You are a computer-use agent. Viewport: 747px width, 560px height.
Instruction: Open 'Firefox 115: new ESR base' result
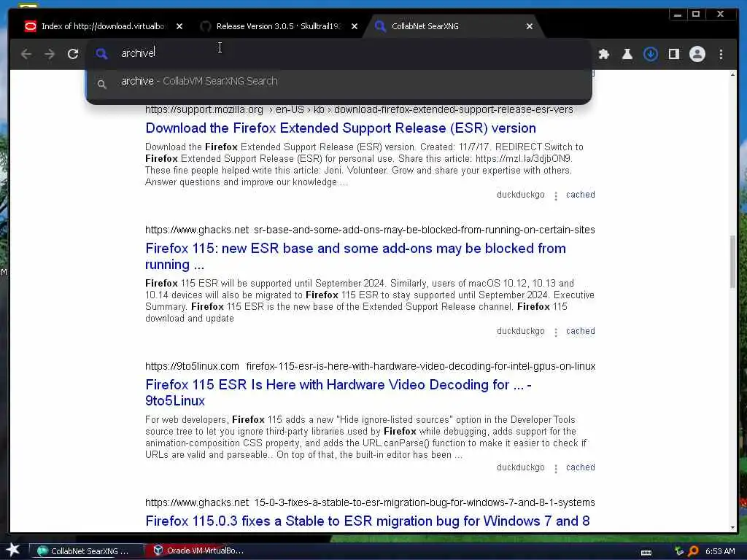click(x=355, y=256)
